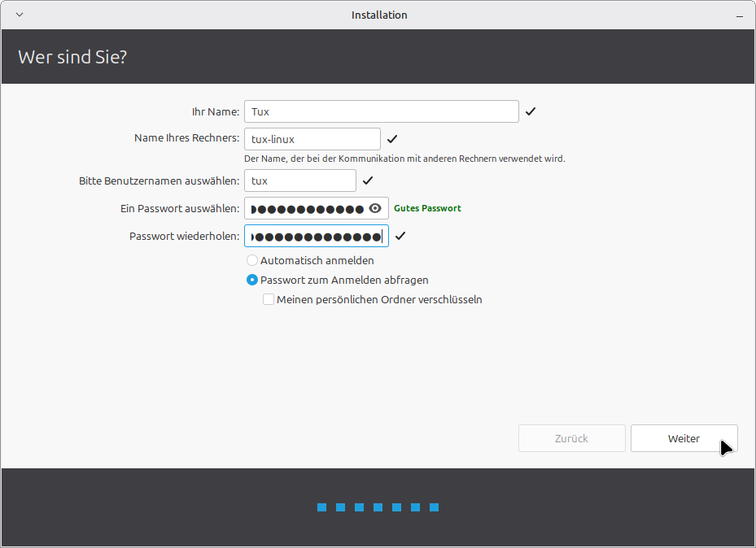756x548 pixels.
Task: Click the first blue progress square
Action: click(321, 507)
